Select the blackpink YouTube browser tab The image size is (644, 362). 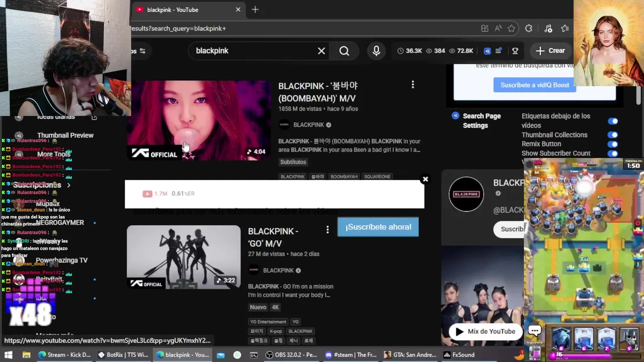coord(189,10)
